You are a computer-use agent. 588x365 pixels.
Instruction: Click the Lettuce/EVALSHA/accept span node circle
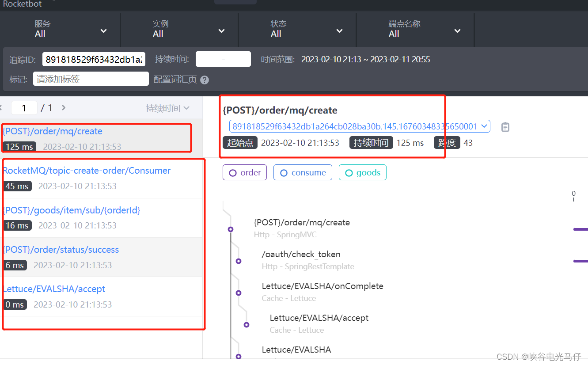247,325
